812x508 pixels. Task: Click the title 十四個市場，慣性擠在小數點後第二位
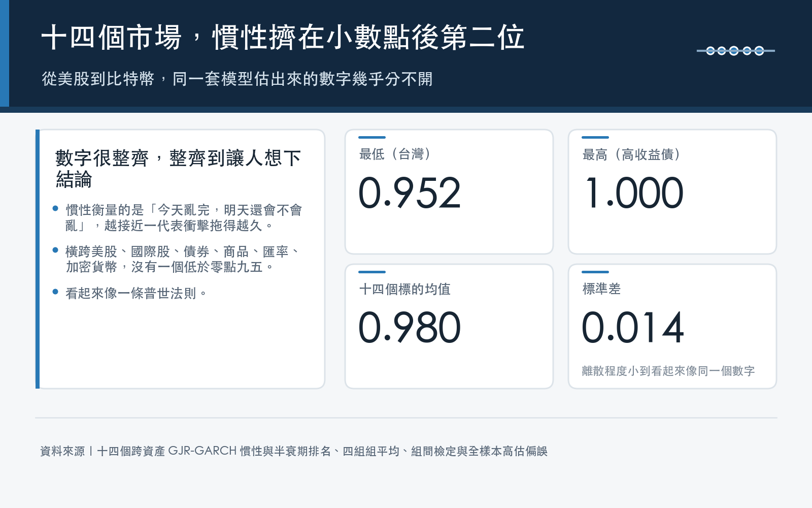[x=283, y=38]
